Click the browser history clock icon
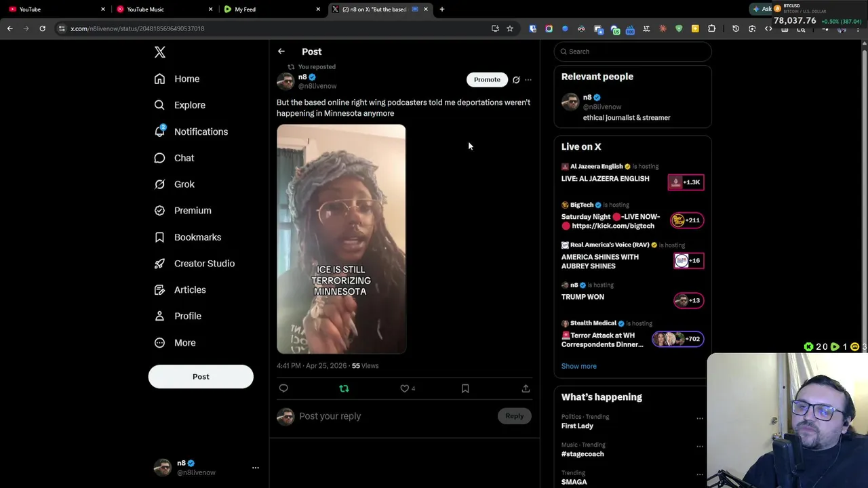 point(736,28)
